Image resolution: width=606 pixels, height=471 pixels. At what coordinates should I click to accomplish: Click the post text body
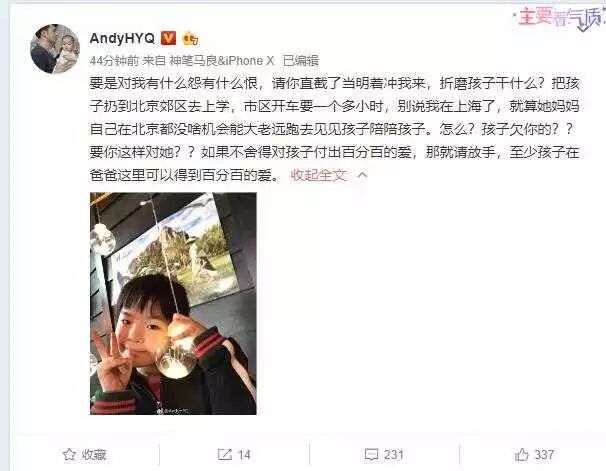click(x=334, y=129)
